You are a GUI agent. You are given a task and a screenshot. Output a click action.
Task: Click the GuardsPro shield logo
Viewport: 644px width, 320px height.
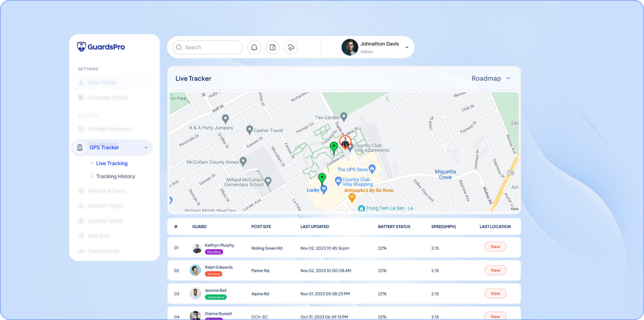coord(81,47)
